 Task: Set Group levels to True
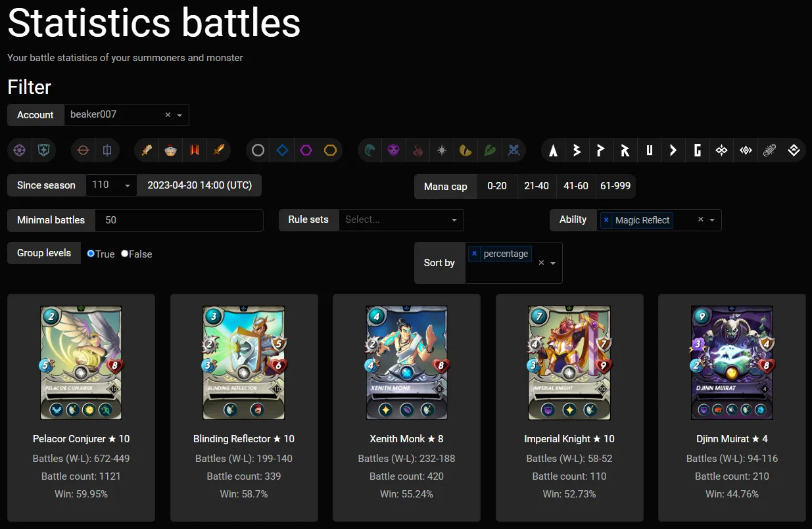(91, 254)
